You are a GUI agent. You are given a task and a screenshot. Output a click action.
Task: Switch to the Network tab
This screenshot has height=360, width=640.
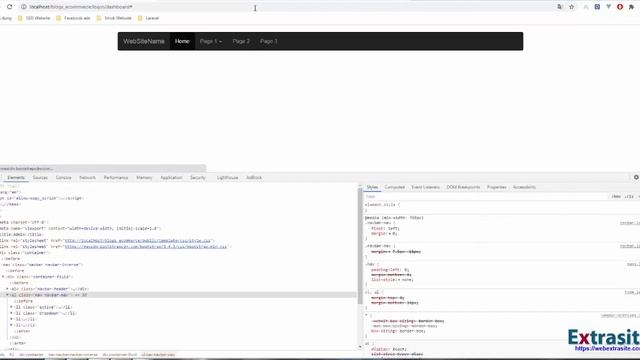pyautogui.click(x=87, y=178)
